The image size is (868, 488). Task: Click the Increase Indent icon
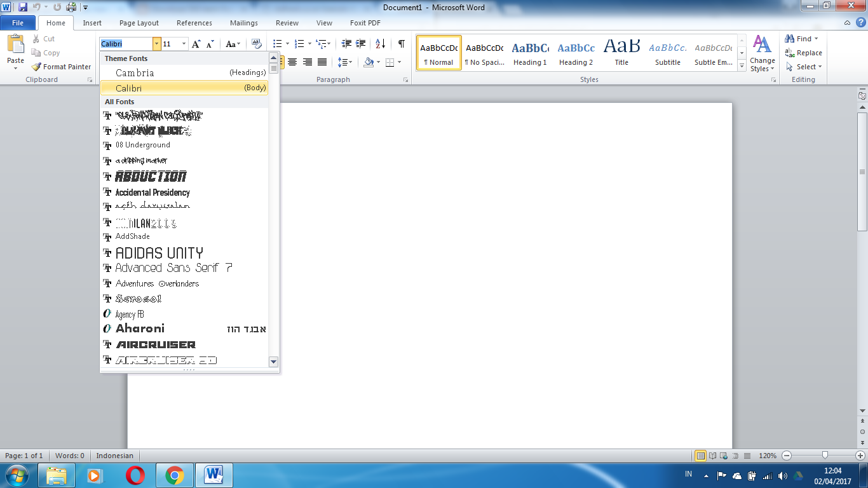click(x=361, y=44)
